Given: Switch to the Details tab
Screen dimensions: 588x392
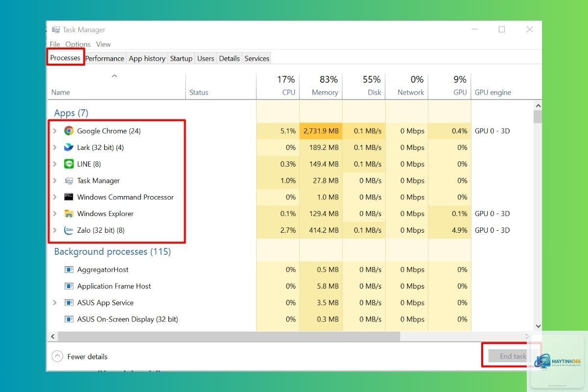Looking at the screenshot, I should [x=229, y=58].
